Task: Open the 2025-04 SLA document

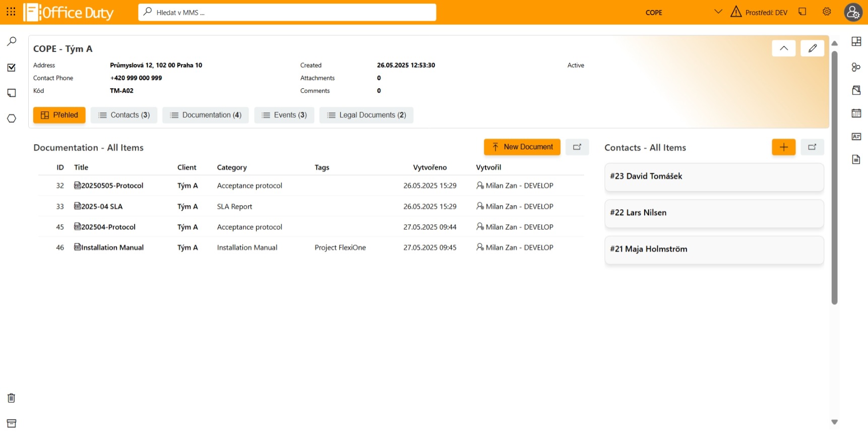Action: pyautogui.click(x=102, y=207)
